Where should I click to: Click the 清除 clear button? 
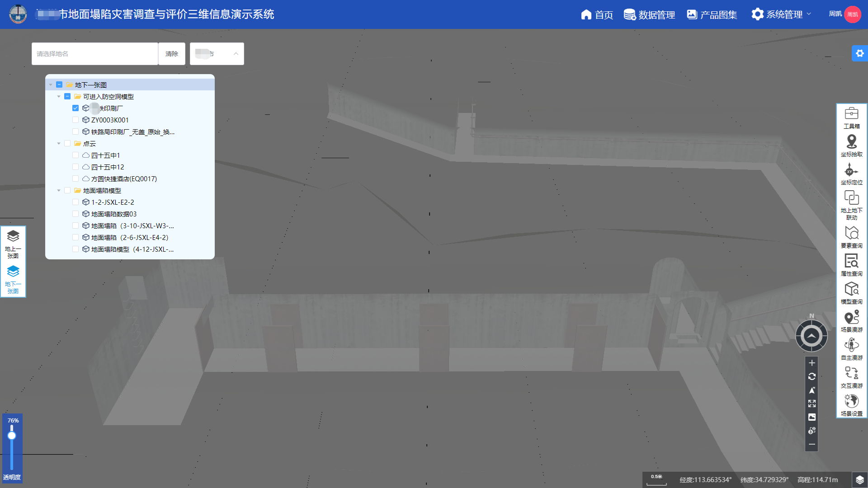pos(172,54)
